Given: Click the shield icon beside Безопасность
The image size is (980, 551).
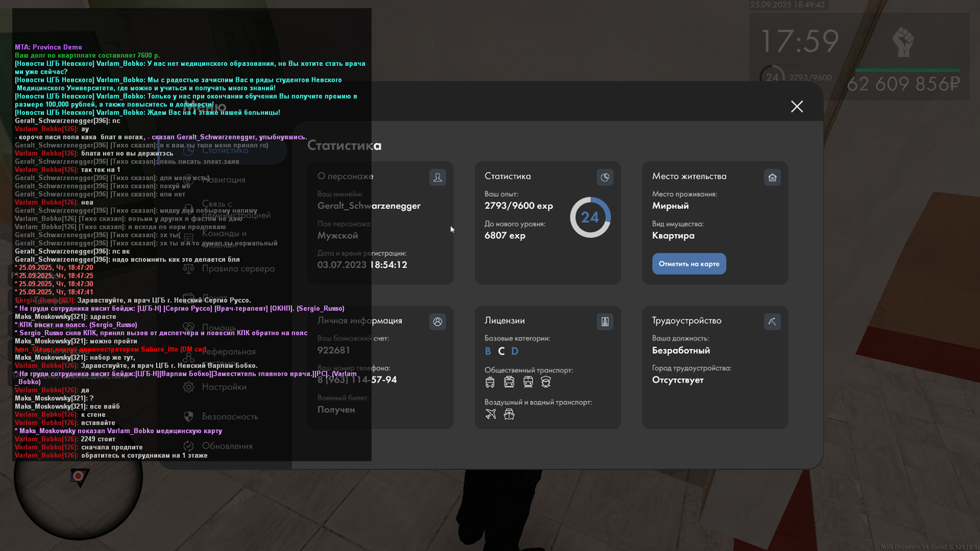Looking at the screenshot, I should pyautogui.click(x=188, y=417).
